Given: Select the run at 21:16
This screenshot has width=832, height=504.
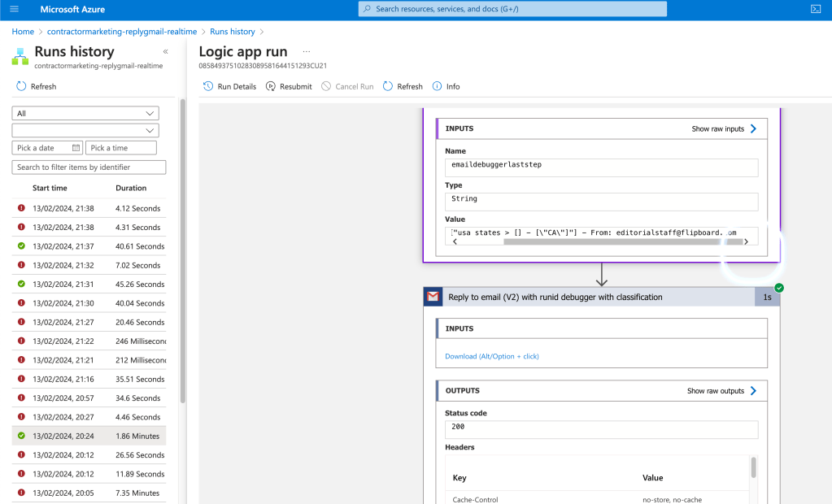Looking at the screenshot, I should [x=89, y=379].
